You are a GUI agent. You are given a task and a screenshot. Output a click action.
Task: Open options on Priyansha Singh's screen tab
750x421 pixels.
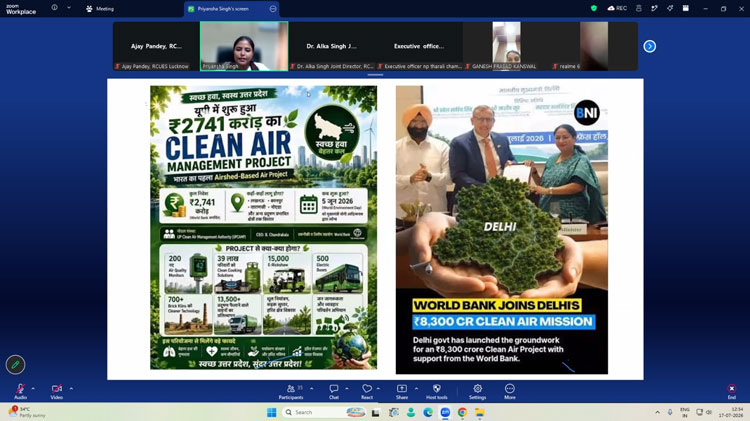click(273, 9)
